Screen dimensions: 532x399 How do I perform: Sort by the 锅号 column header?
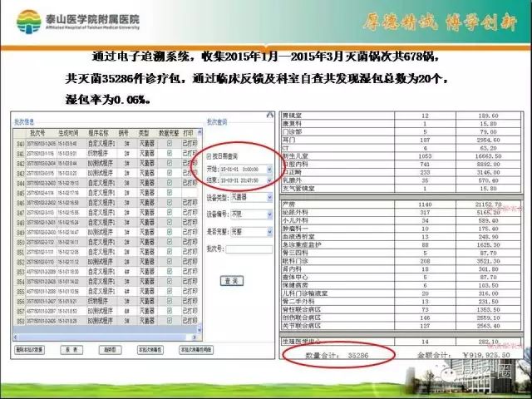tap(124, 133)
